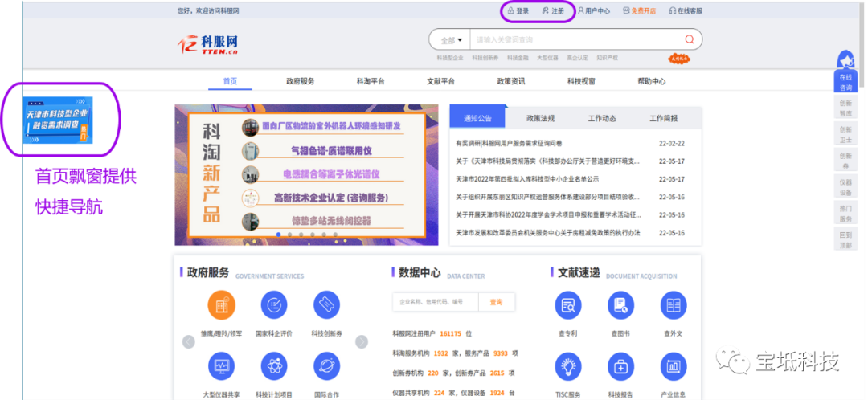Screen dimensions: 868x400
Task: Open 创新智库 in right sidebar
Action: [x=845, y=108]
